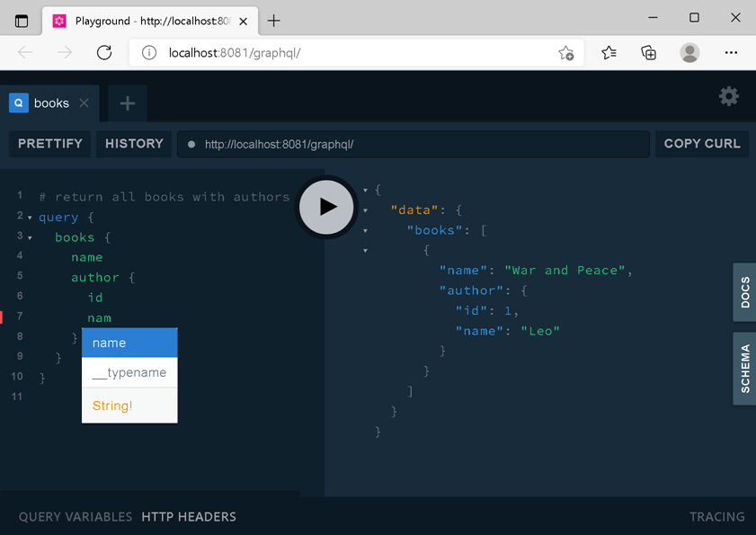Open Playground settings gear icon
Viewport: 756px width, 535px height.
click(728, 96)
